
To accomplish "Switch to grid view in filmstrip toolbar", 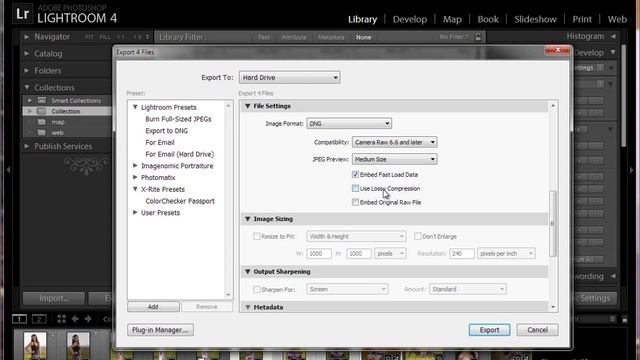I will (x=62, y=319).
